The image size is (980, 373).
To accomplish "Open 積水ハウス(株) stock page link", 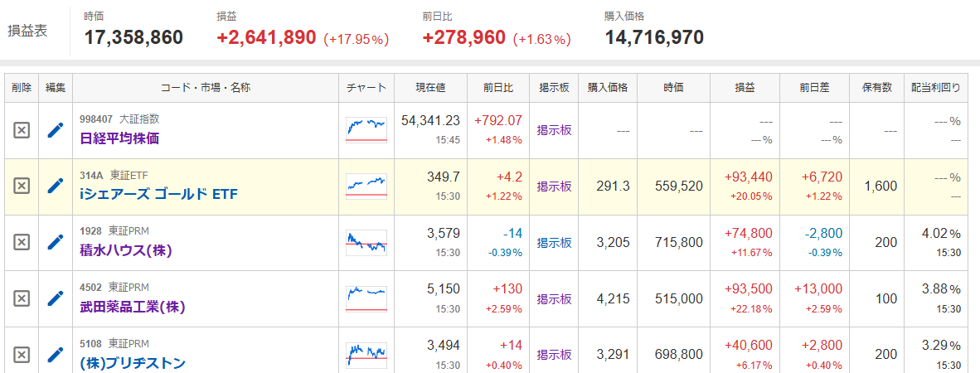I will coord(126,250).
